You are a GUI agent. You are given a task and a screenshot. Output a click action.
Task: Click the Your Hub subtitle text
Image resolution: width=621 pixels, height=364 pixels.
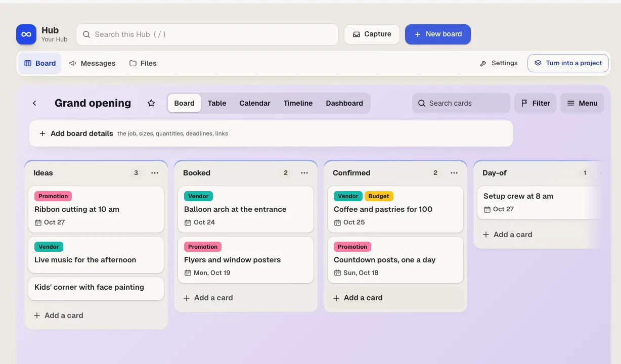pos(54,39)
